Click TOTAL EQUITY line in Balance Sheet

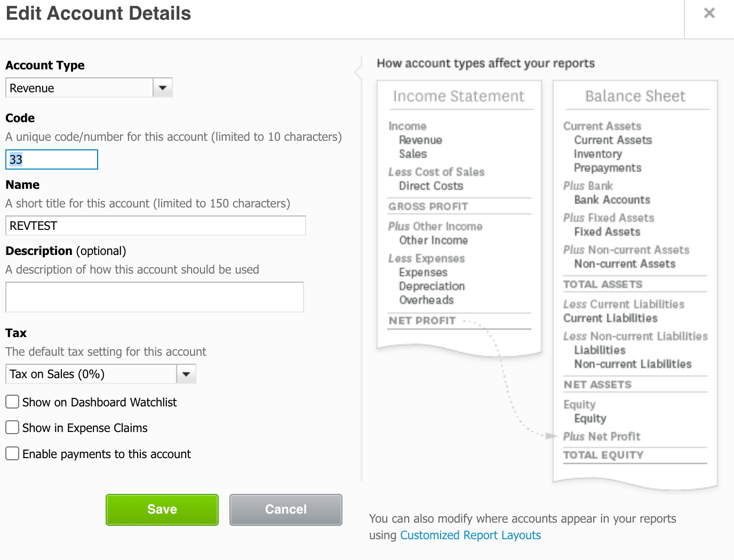(x=603, y=455)
